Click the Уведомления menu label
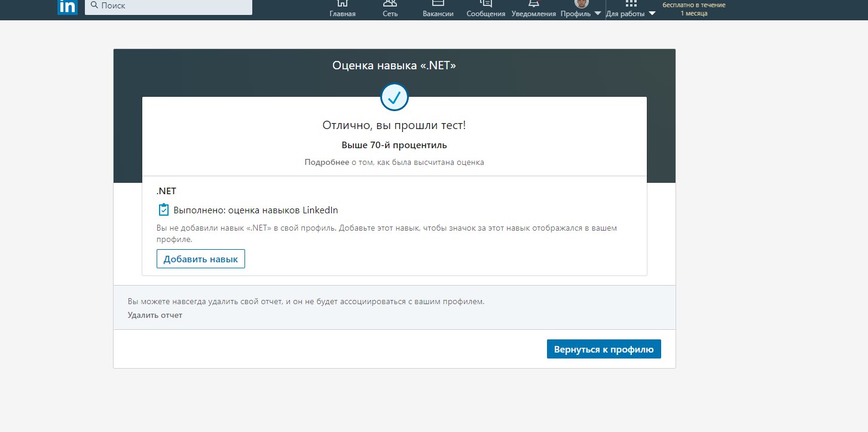Image resolution: width=868 pixels, height=432 pixels. 534,14
